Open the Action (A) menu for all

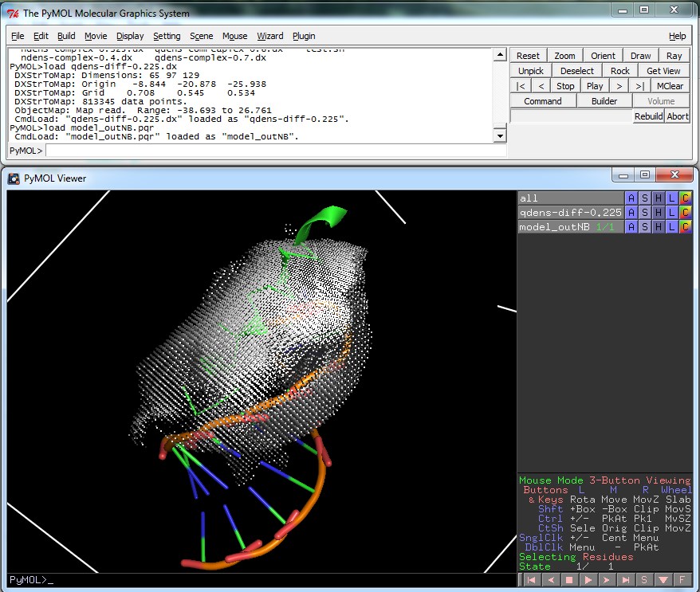631,198
